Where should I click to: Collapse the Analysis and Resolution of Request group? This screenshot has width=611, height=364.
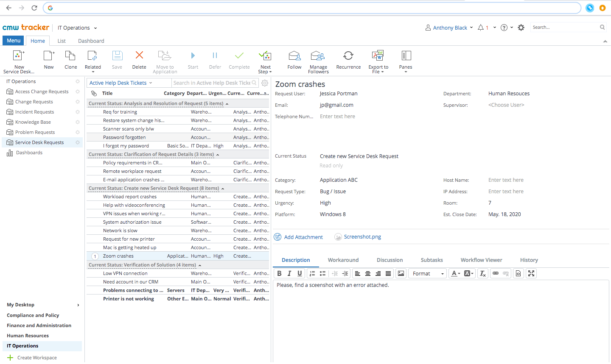[227, 104]
